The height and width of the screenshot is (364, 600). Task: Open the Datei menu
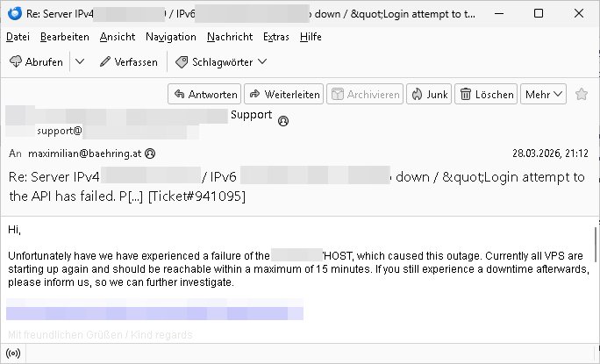(x=18, y=37)
